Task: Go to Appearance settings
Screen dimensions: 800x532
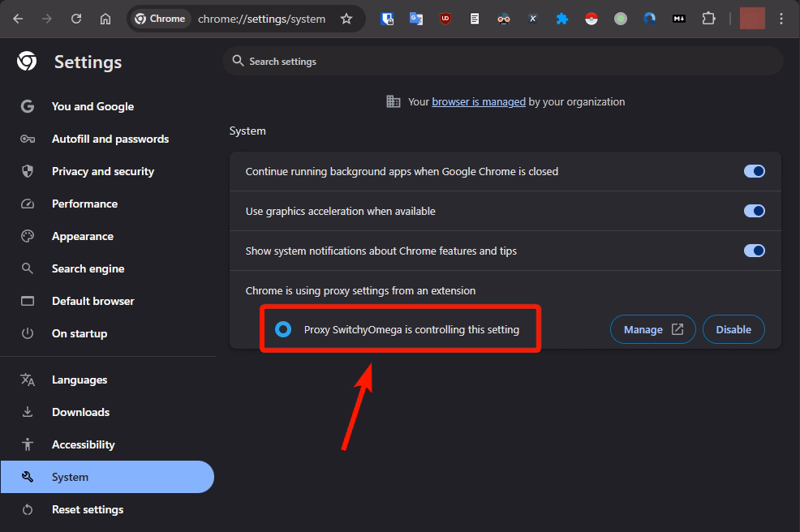Action: 107,236
